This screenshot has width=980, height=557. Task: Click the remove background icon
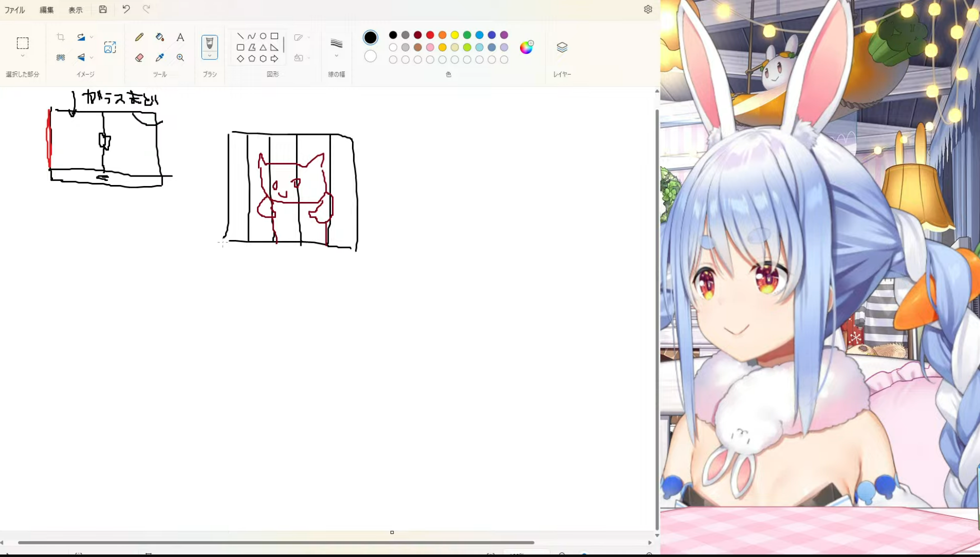(x=60, y=57)
